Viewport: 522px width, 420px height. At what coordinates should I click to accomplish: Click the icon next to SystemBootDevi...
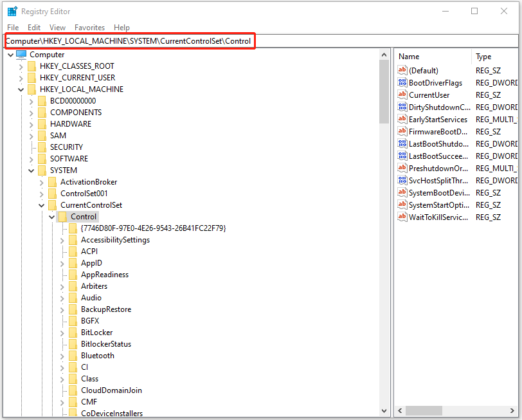pos(402,192)
